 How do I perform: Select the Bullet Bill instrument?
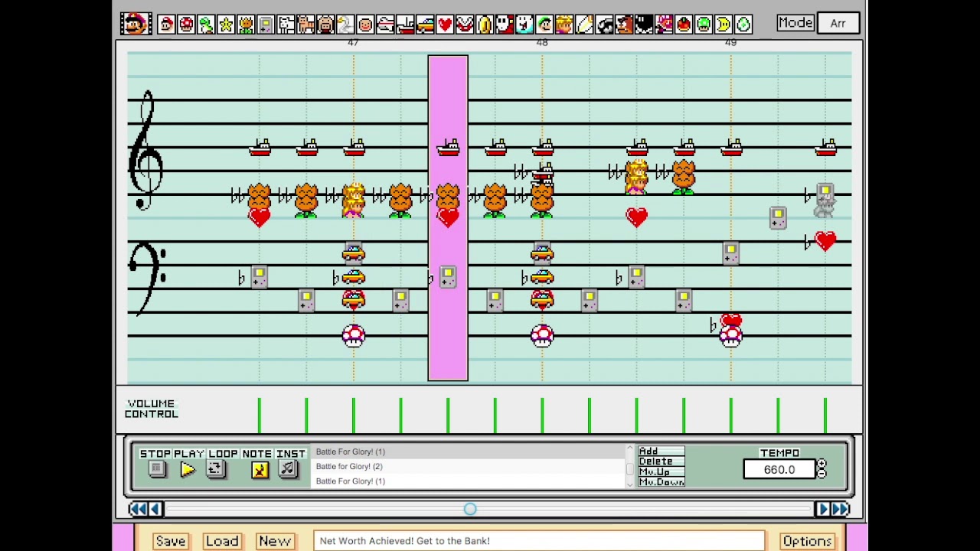tap(604, 24)
